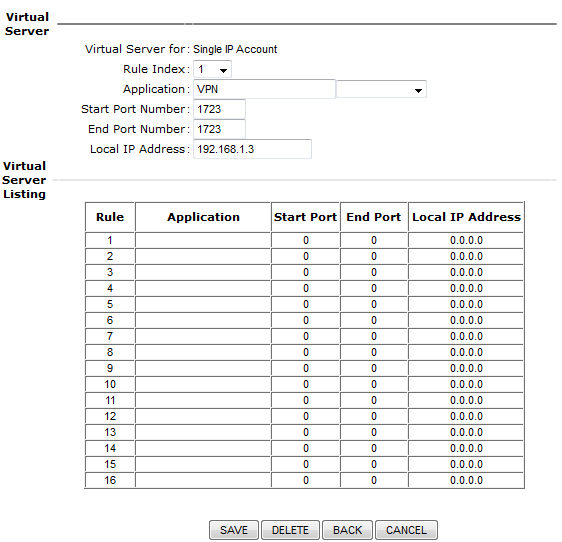Viewport: 562px width, 542px height.
Task: Select the Rule column header
Action: pyautogui.click(x=110, y=217)
